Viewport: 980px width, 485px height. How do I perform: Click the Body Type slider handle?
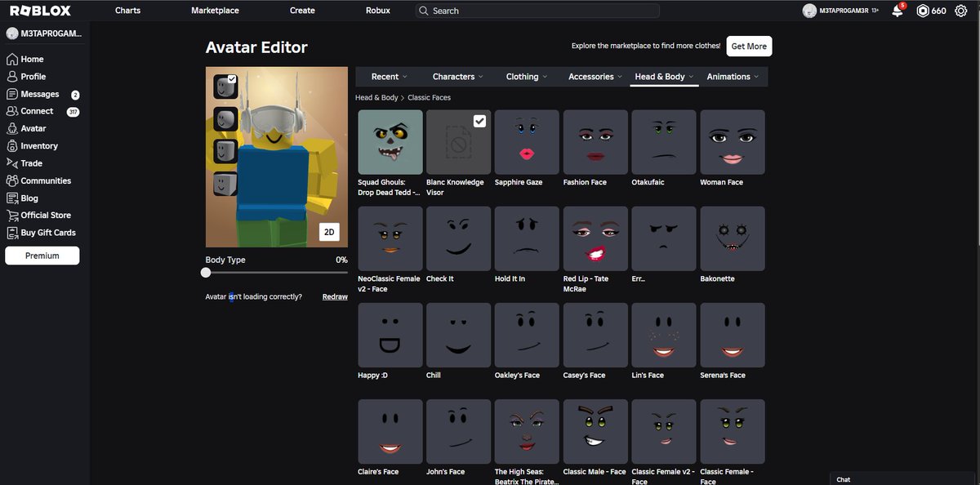[206, 273]
